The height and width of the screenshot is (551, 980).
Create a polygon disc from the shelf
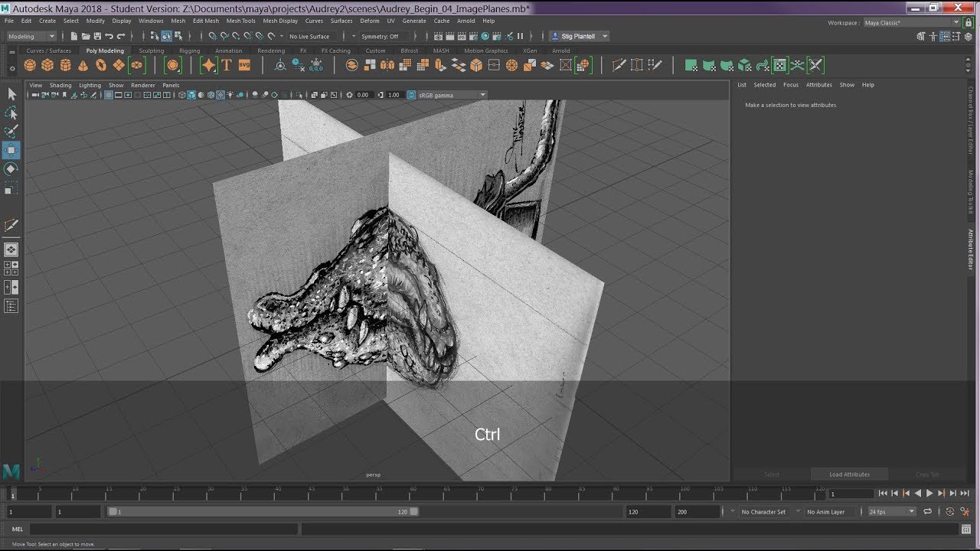pos(136,65)
